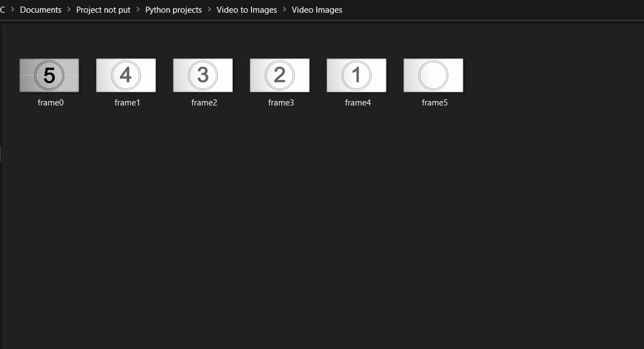Image resolution: width=644 pixels, height=349 pixels.
Task: Click the frame3 file name label
Action: click(281, 103)
